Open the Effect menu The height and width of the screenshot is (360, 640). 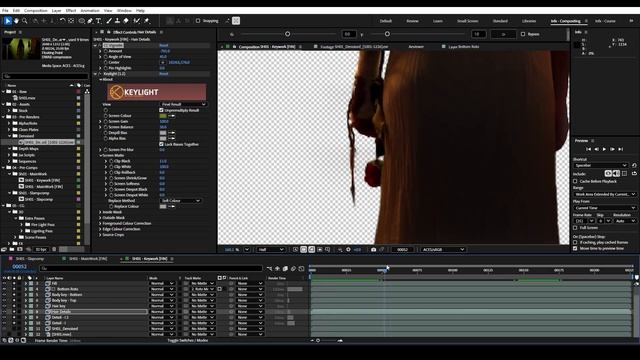click(71, 11)
